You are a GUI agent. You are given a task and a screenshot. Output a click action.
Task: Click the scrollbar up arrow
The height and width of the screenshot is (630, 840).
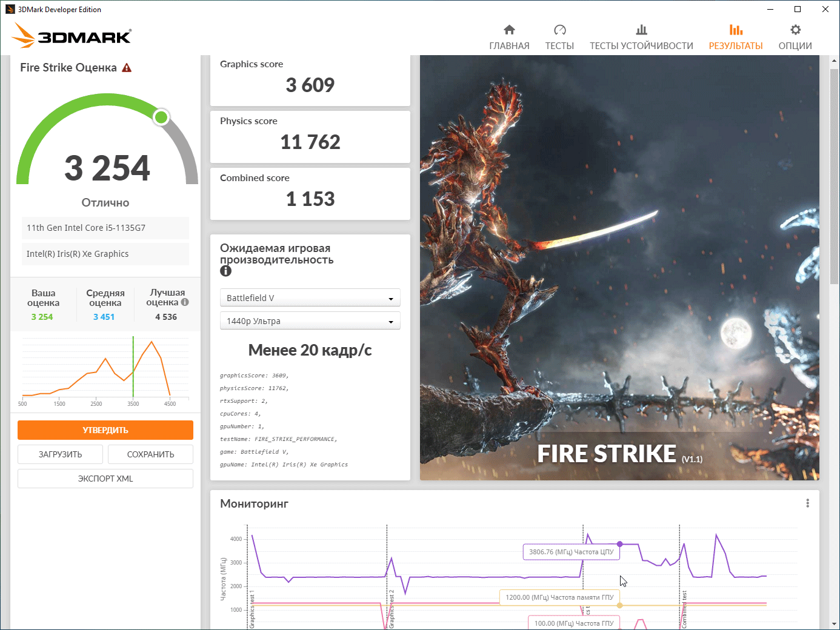coord(834,61)
